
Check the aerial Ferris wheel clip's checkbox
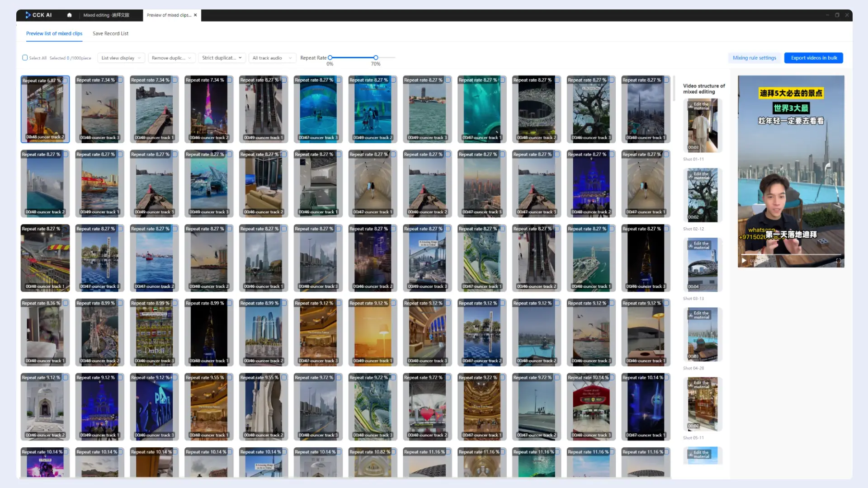point(120,303)
